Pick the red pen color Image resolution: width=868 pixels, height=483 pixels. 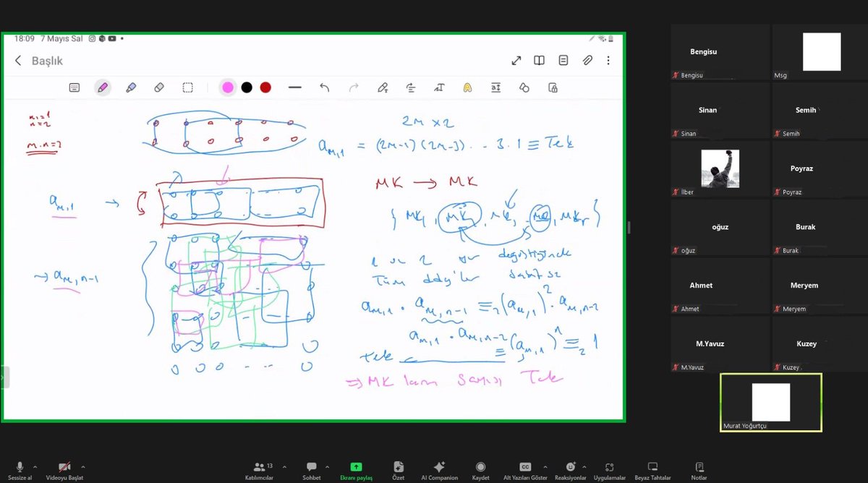tap(265, 87)
